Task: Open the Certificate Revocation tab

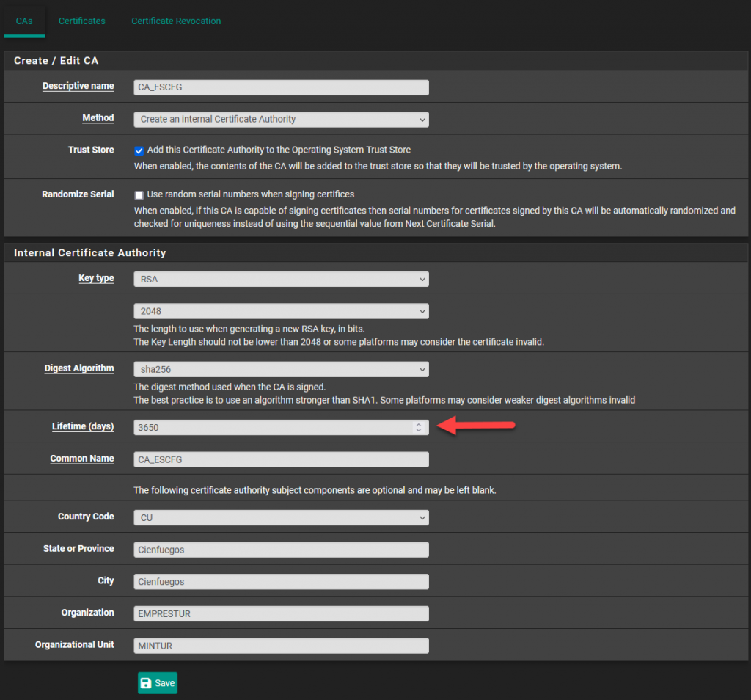Action: 176,21
